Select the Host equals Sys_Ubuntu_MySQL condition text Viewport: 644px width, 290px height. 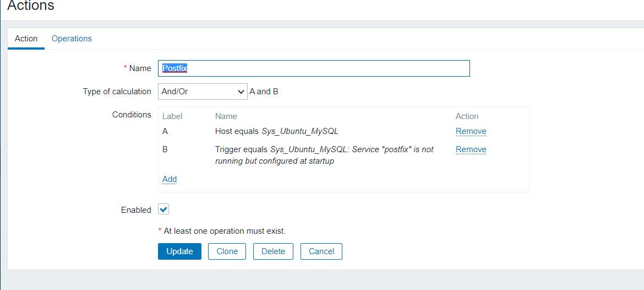point(276,131)
